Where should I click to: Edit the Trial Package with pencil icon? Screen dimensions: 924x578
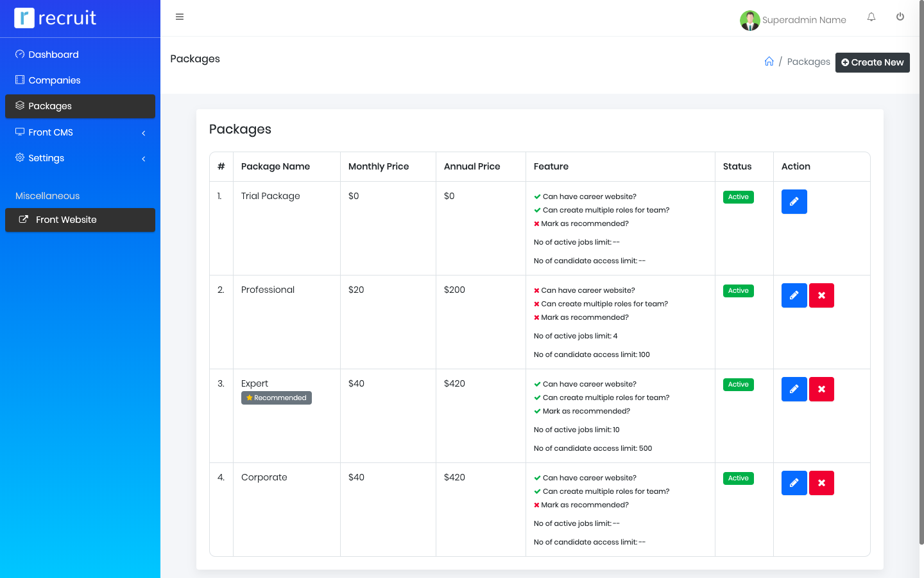click(x=794, y=202)
